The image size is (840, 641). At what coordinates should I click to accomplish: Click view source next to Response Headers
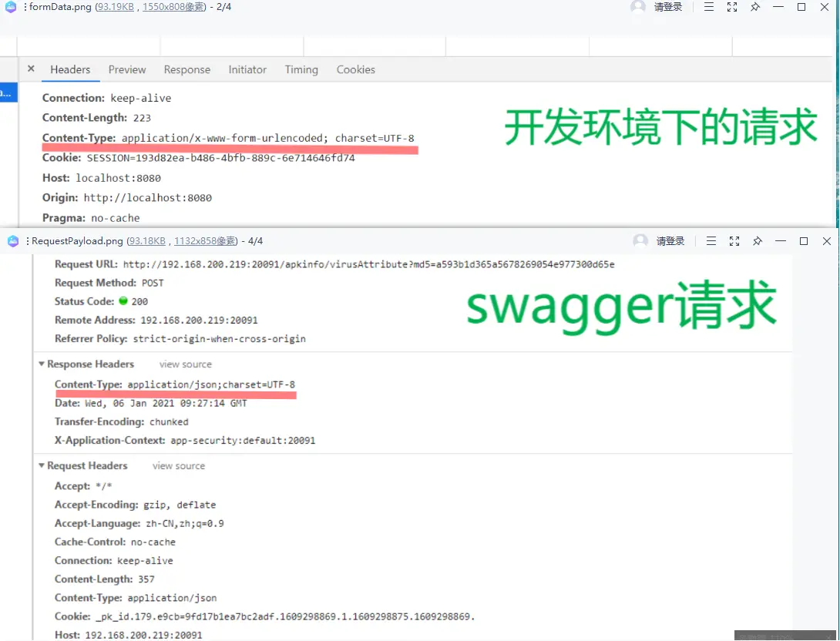(x=185, y=364)
